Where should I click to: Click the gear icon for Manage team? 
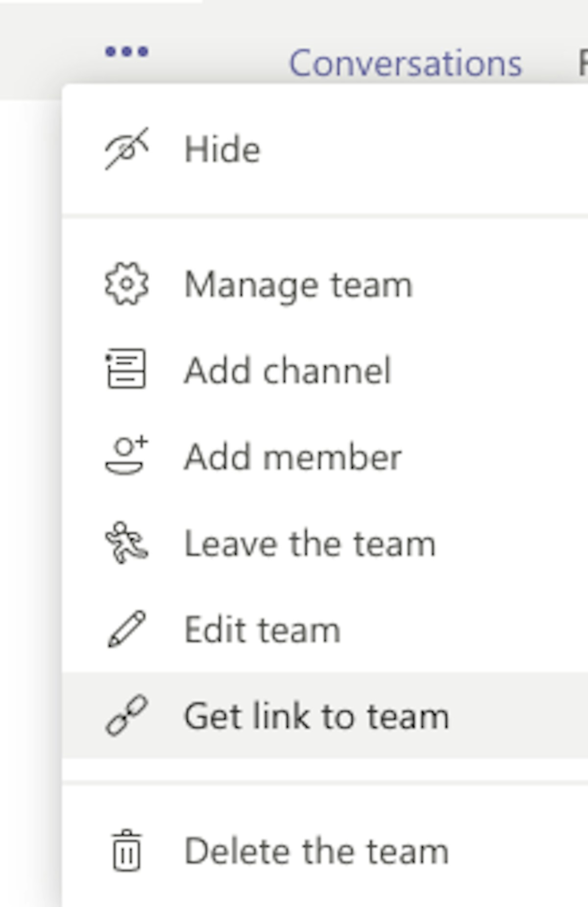point(126,284)
